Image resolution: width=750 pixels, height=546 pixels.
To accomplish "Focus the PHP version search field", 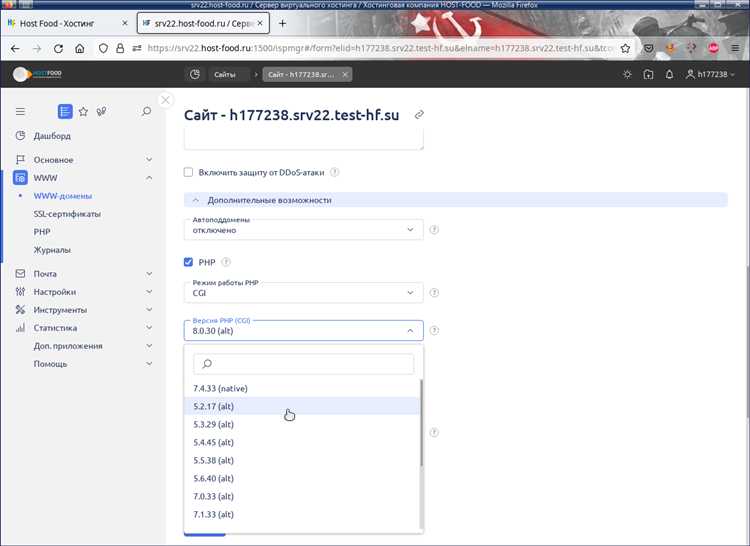I will (x=303, y=364).
